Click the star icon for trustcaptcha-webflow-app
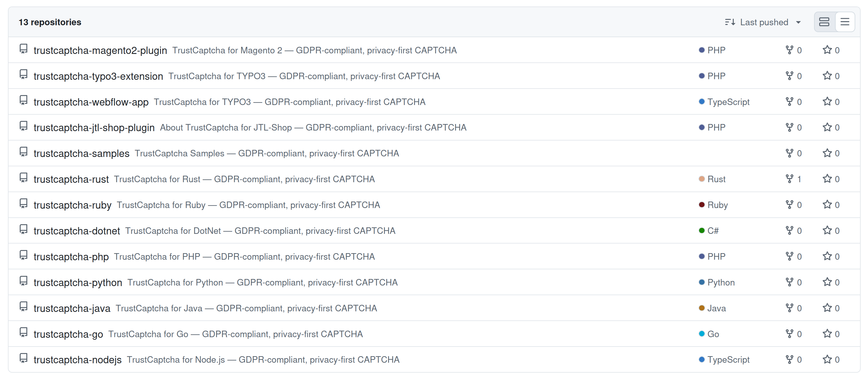The width and height of the screenshot is (868, 382). coord(827,101)
